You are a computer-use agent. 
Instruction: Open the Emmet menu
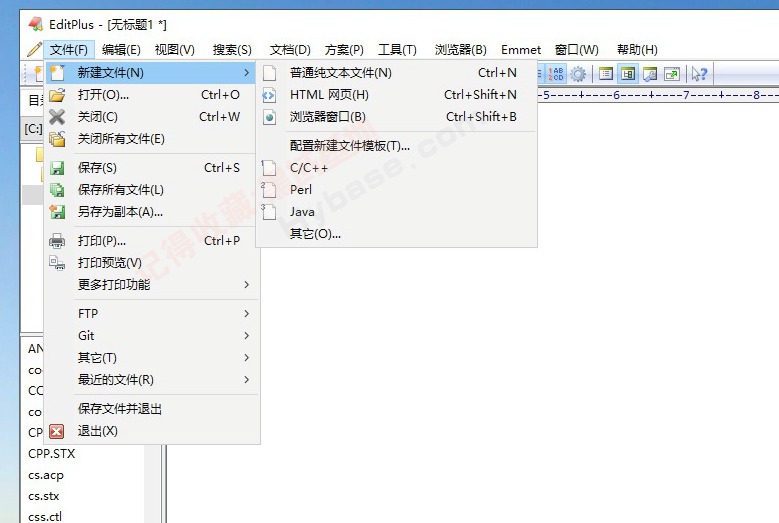coord(521,50)
